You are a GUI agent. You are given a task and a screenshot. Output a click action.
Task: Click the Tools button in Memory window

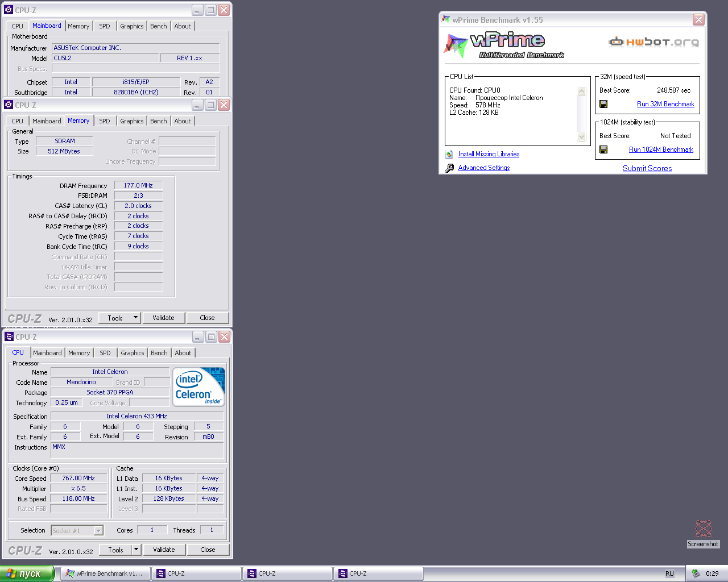click(115, 318)
